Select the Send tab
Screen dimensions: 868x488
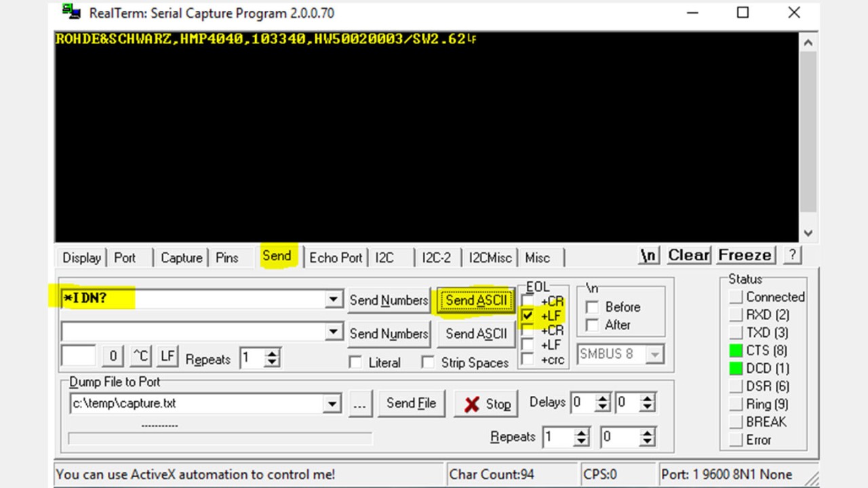[277, 256]
